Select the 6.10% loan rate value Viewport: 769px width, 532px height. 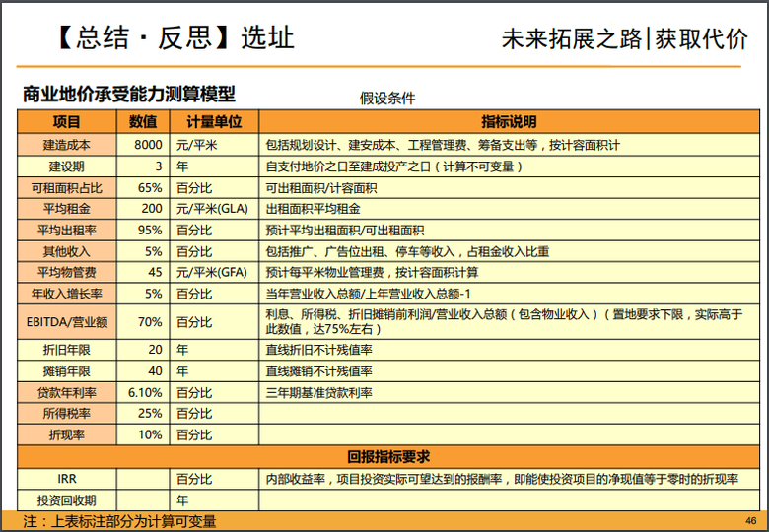point(145,392)
